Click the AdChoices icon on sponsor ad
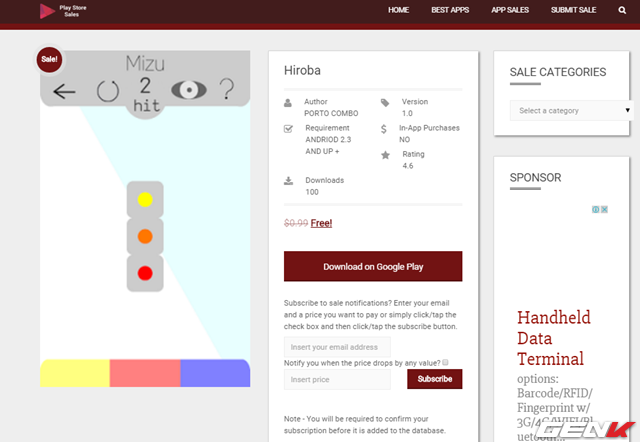640x442 pixels. click(x=599, y=210)
